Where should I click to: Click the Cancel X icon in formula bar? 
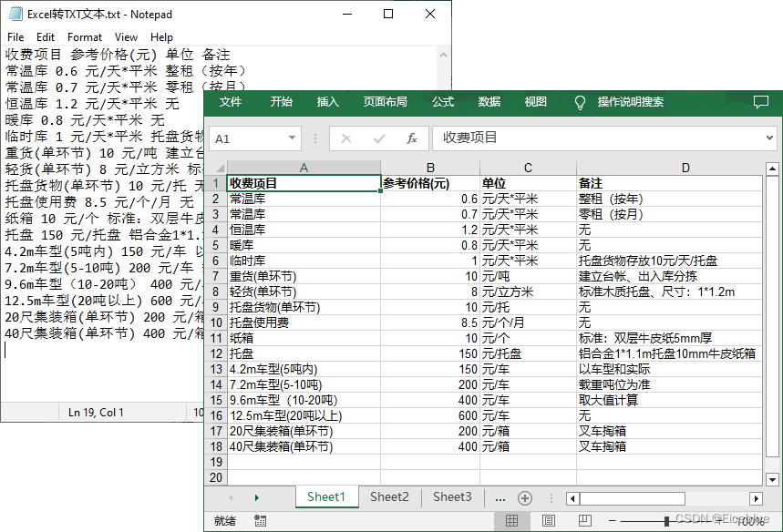pyautogui.click(x=346, y=138)
